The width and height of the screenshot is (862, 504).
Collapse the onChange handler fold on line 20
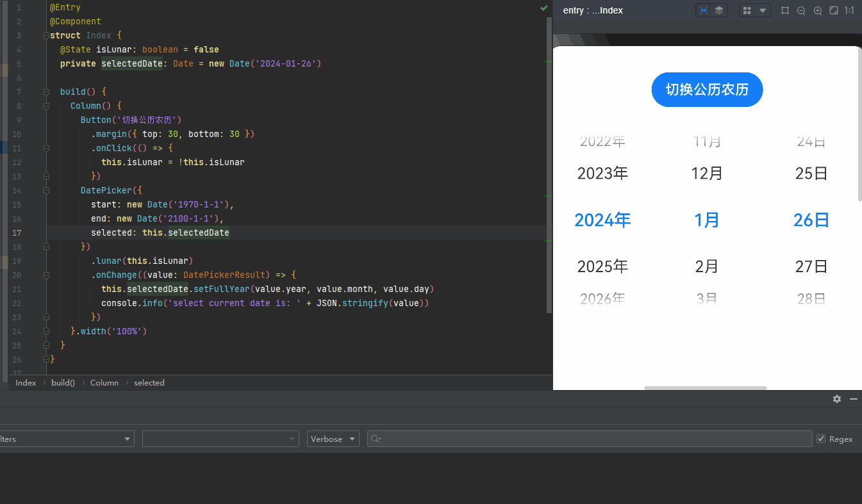46,275
